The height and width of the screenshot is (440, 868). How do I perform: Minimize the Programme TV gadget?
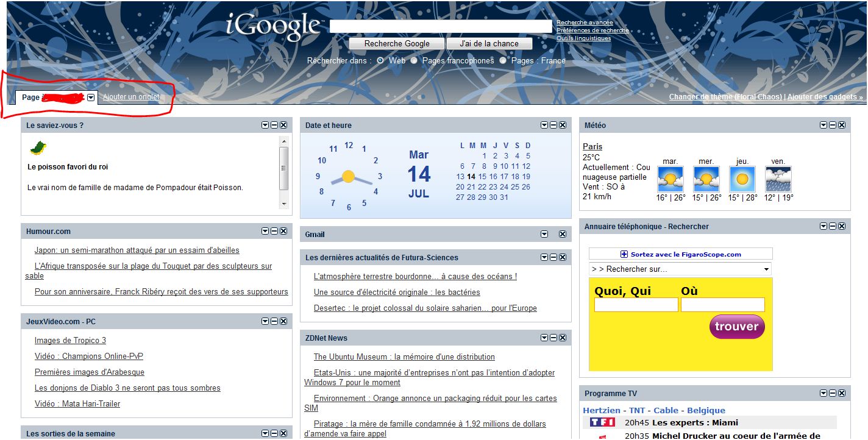click(x=833, y=393)
